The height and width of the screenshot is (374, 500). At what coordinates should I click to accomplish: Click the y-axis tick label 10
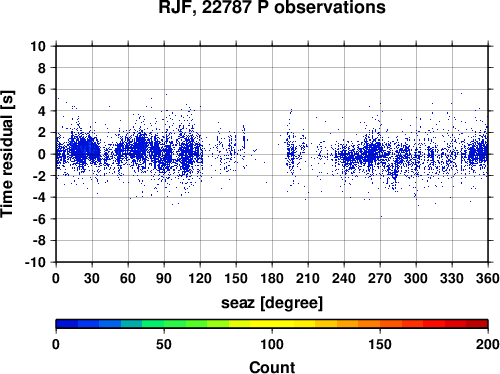click(38, 46)
